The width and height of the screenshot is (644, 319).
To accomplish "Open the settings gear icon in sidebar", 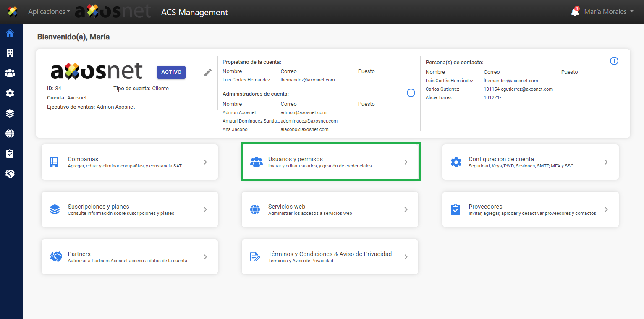I will [10, 93].
